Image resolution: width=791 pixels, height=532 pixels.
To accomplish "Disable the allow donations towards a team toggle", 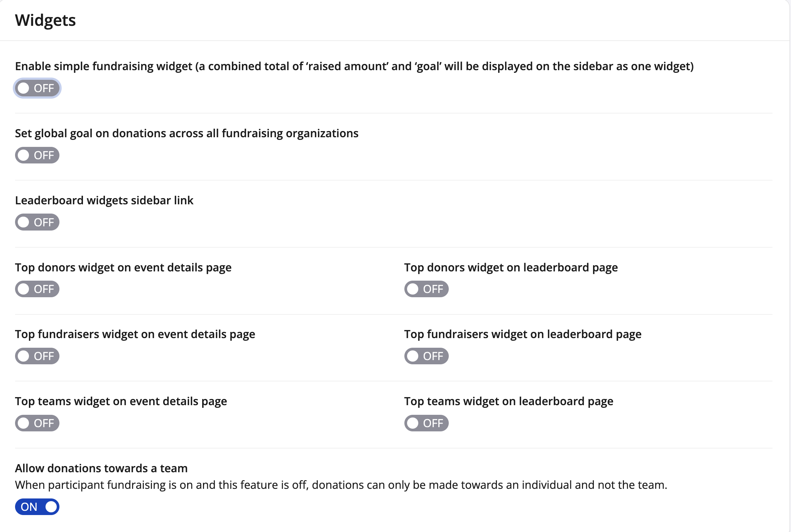I will (x=37, y=507).
